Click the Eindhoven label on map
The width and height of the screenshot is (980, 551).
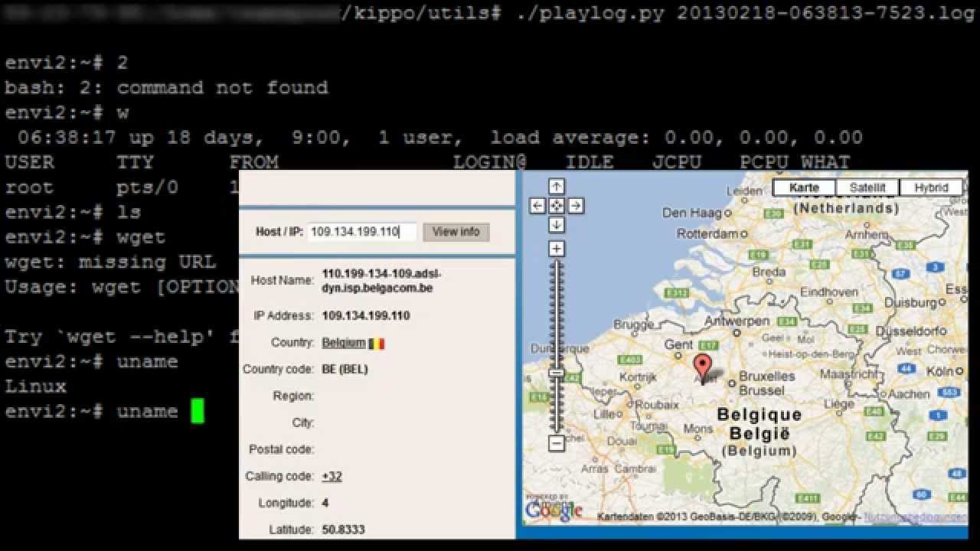(829, 292)
